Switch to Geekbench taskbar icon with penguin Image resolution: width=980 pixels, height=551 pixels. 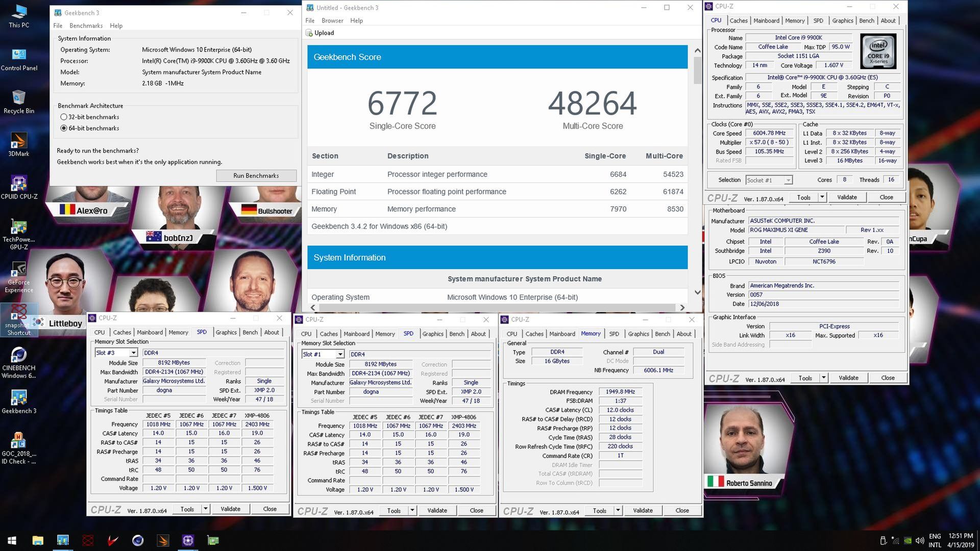coord(63,540)
